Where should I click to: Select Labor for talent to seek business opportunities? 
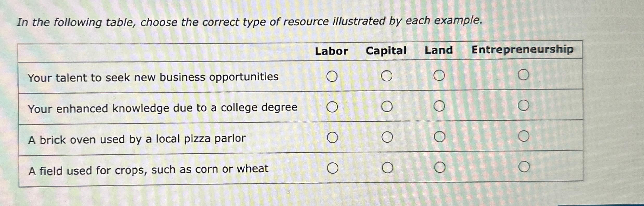[332, 75]
